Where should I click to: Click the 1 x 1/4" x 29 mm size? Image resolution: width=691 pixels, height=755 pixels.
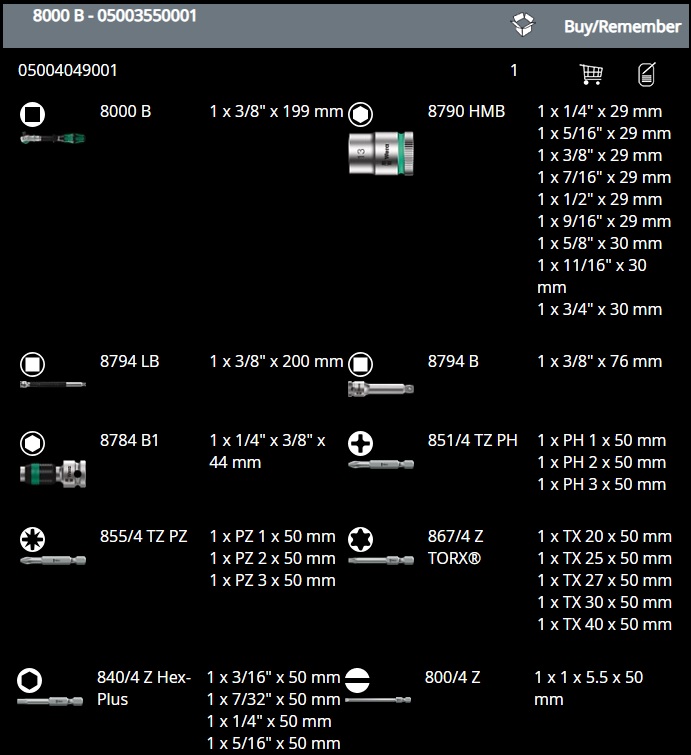[x=600, y=111]
